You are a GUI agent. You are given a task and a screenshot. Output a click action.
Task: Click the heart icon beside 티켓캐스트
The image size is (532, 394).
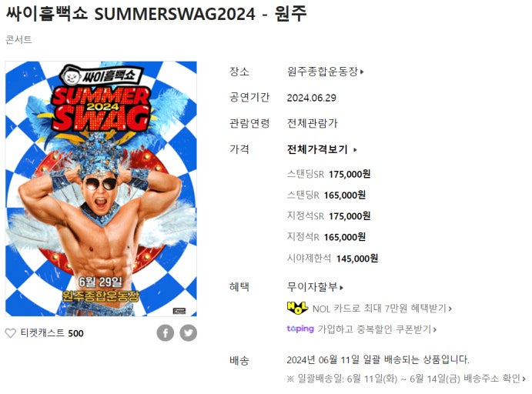(x=11, y=333)
